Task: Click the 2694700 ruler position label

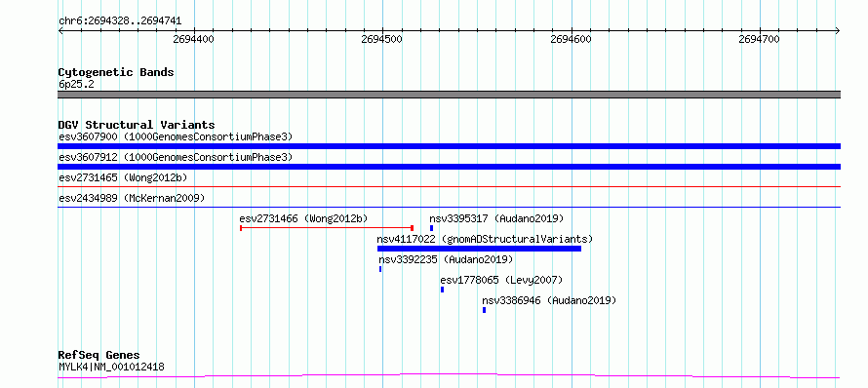Action: coord(760,39)
